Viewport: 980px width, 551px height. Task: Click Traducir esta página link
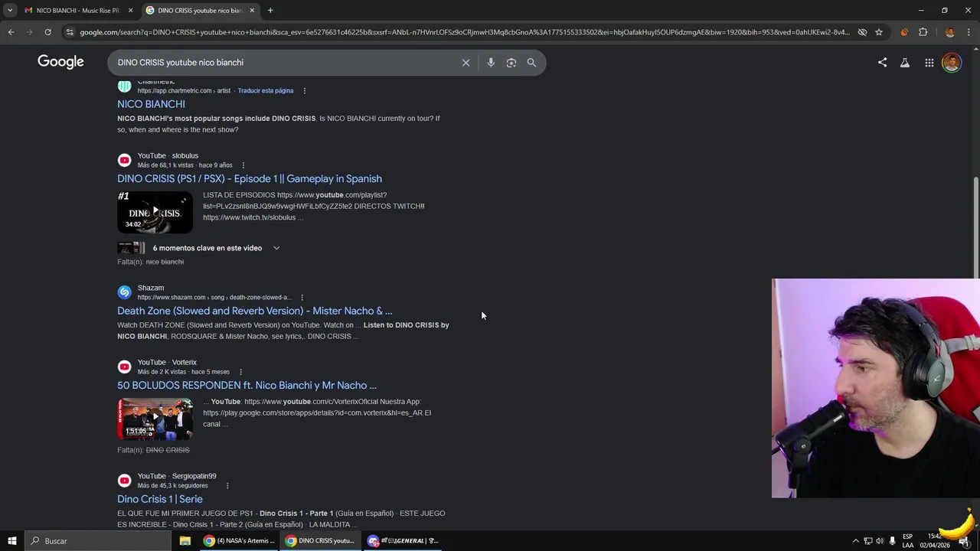coord(266,90)
